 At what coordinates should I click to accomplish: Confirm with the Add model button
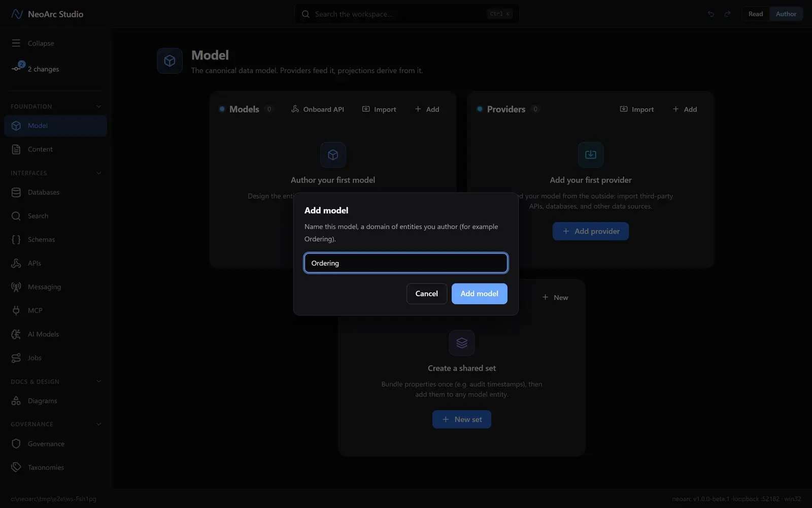tap(480, 294)
